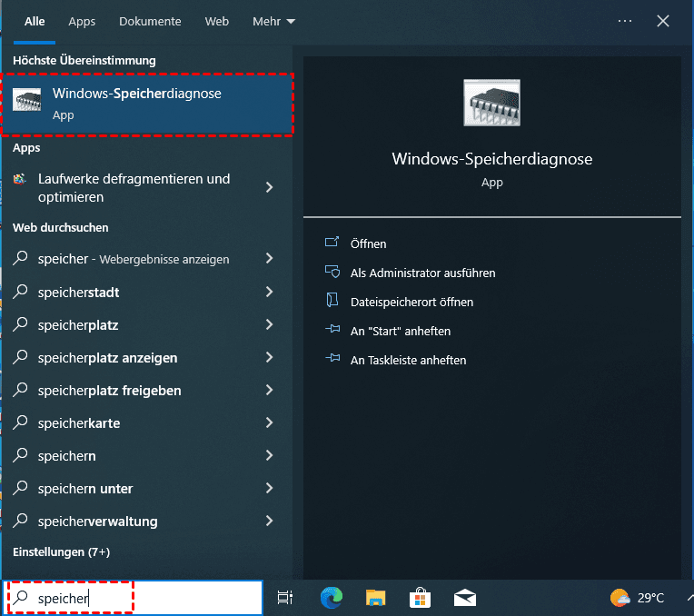This screenshot has height=616, width=694.
Task: Expand the speichern chevron
Action: [x=269, y=455]
